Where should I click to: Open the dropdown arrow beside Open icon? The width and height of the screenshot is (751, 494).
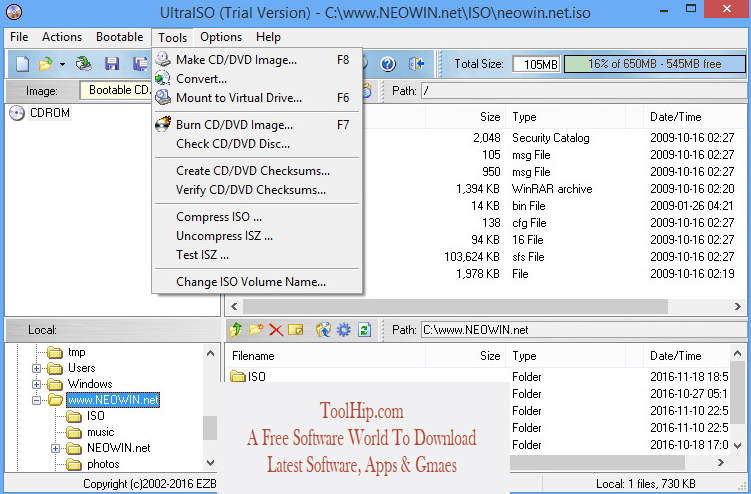62,64
